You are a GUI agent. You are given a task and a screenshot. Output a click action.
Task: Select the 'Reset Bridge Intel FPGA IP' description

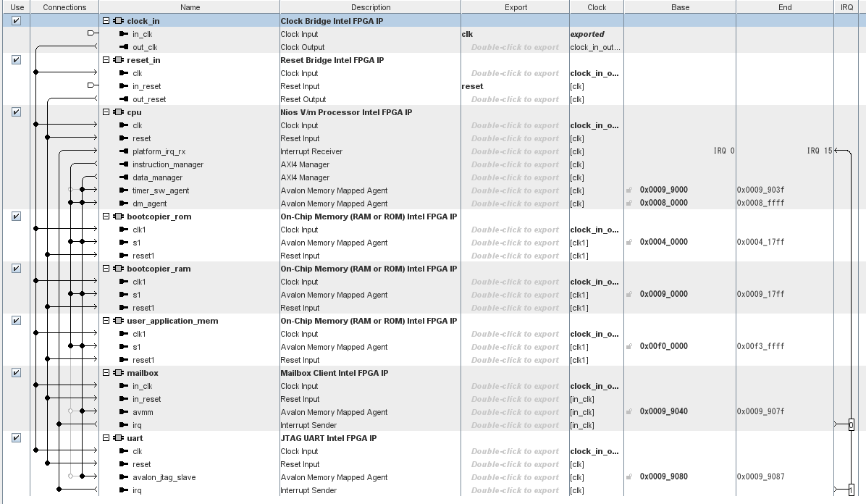coord(332,60)
